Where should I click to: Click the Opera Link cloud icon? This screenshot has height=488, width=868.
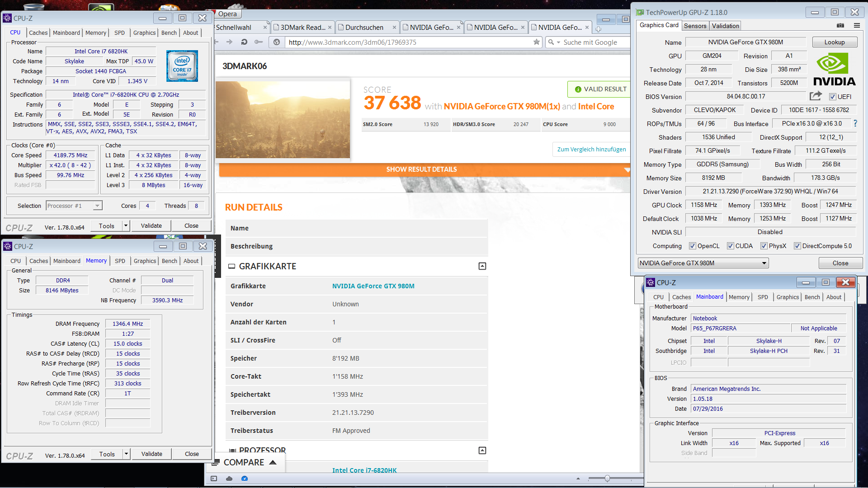(x=229, y=479)
